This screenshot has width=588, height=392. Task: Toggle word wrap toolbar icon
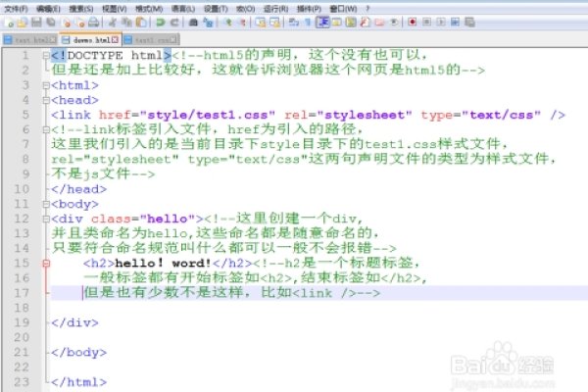pos(294,23)
